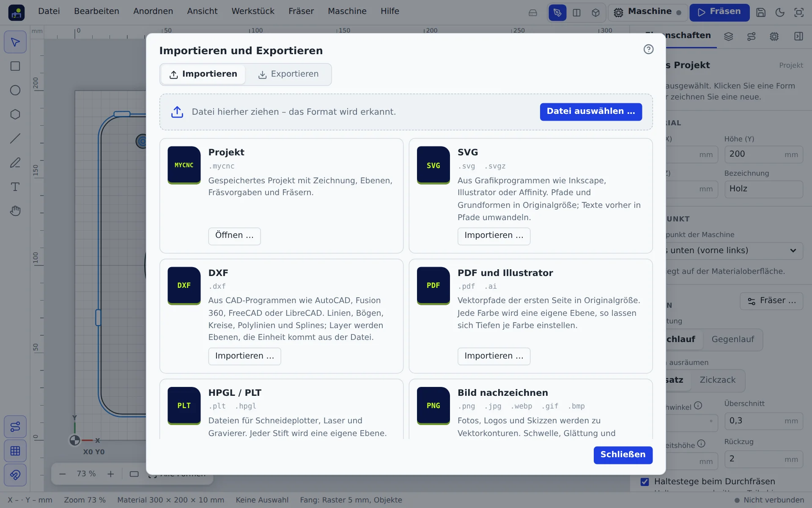This screenshot has width=812, height=508.
Task: Open the grid settings icon in sidebar
Action: pos(15,451)
